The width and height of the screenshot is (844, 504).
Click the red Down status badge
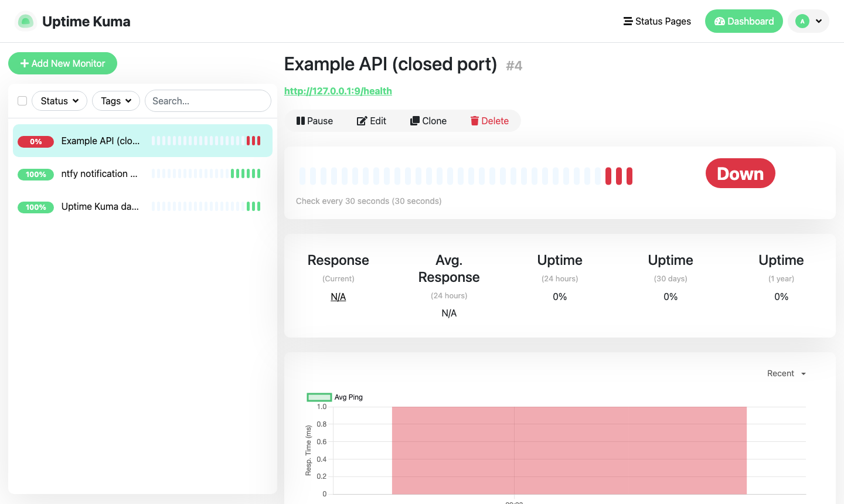pos(740,173)
